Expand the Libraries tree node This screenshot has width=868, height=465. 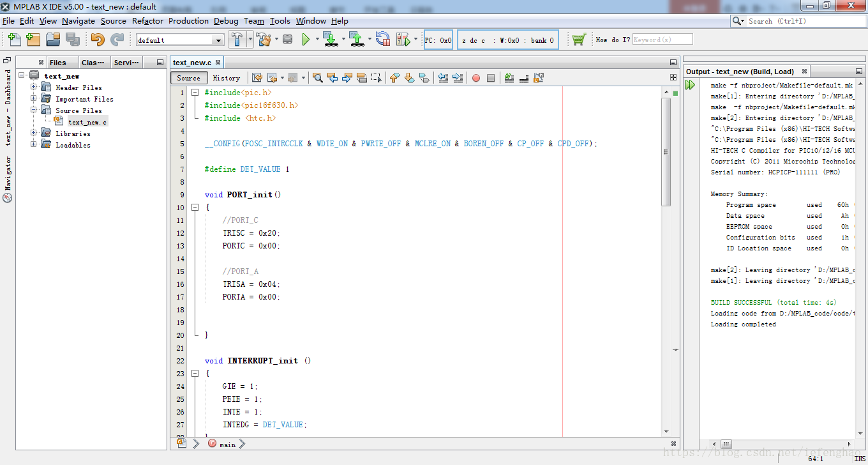pyautogui.click(x=34, y=133)
